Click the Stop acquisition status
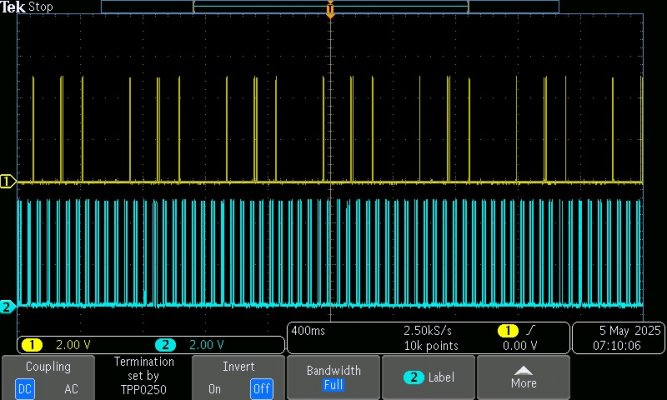The width and height of the screenshot is (667, 400). pos(41,7)
